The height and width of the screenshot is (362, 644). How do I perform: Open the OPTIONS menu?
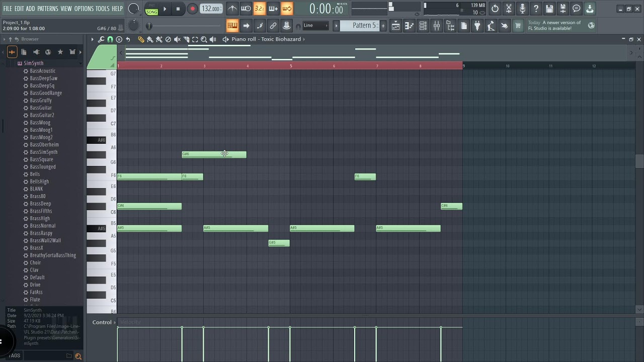[x=84, y=9]
